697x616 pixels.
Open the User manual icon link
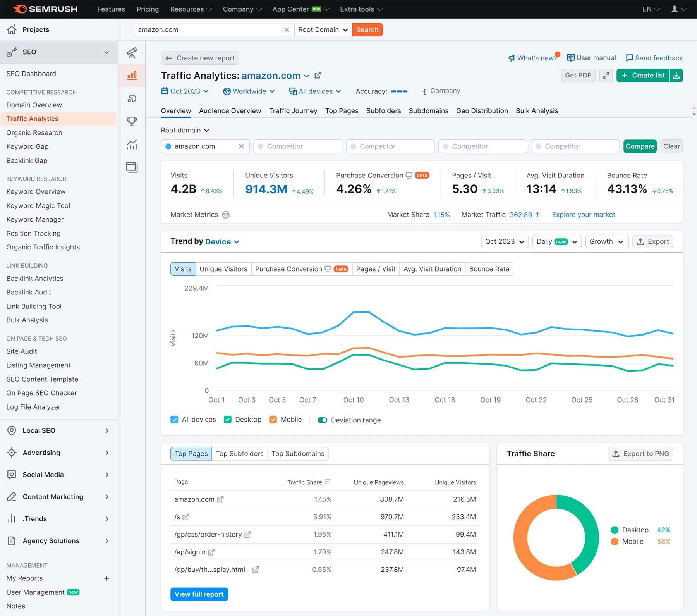click(570, 57)
